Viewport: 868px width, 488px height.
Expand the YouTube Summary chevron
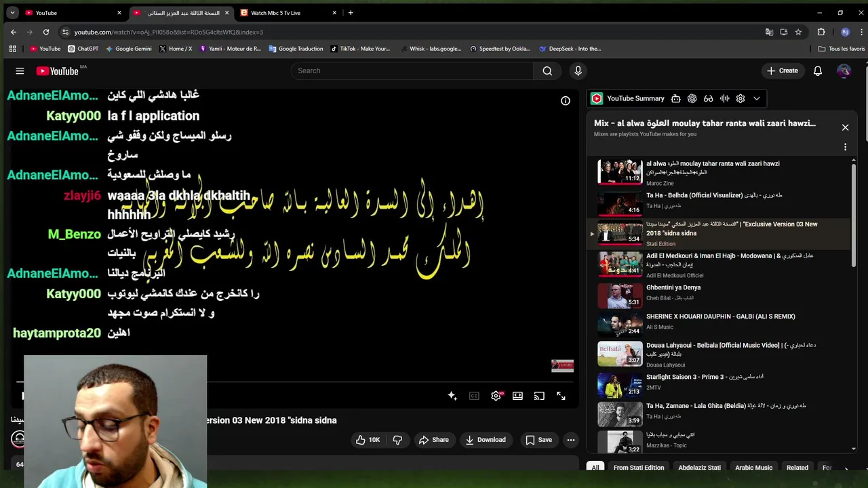(x=757, y=98)
